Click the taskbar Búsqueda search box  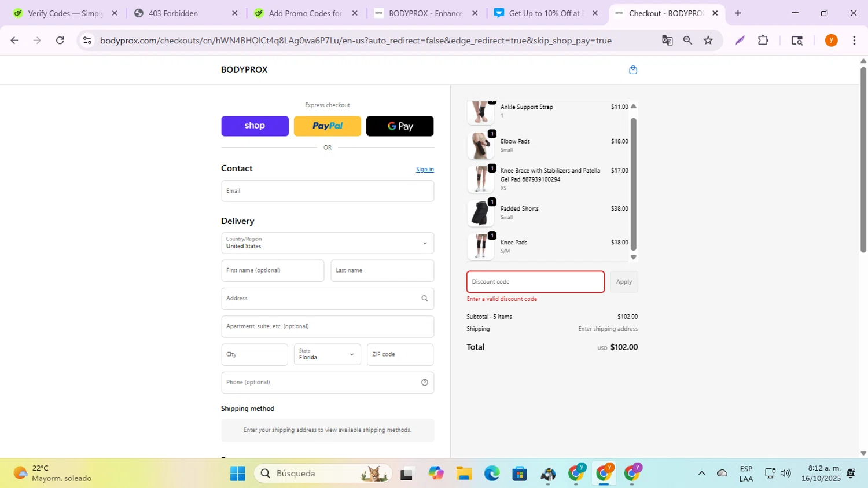click(323, 474)
